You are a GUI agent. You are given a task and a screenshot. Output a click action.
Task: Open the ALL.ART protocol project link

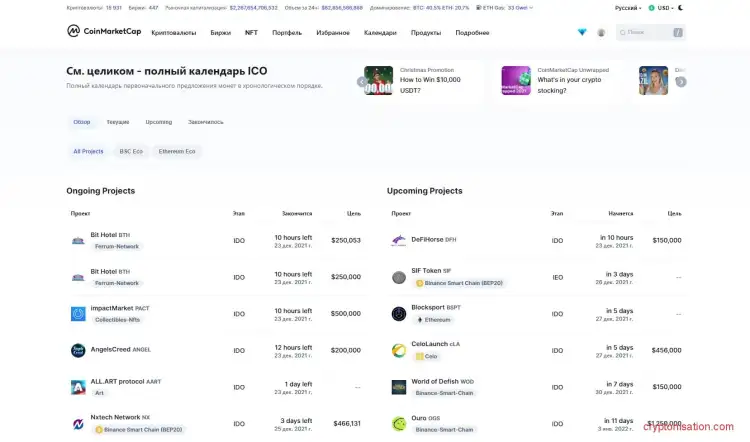pos(126,382)
